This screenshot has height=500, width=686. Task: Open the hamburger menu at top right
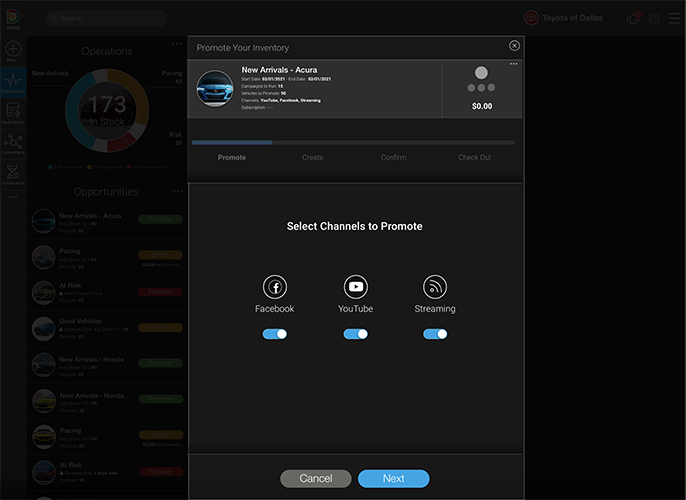pos(674,18)
